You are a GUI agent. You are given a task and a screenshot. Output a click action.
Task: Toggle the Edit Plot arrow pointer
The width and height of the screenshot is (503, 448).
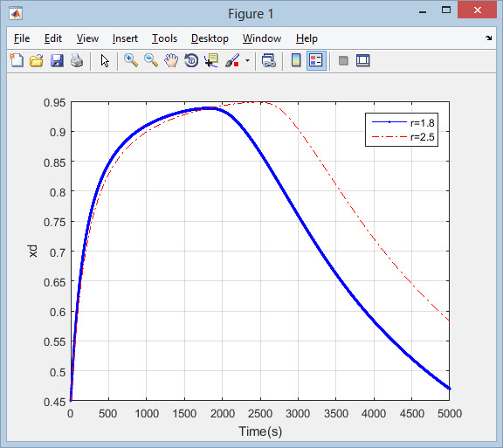(x=105, y=60)
